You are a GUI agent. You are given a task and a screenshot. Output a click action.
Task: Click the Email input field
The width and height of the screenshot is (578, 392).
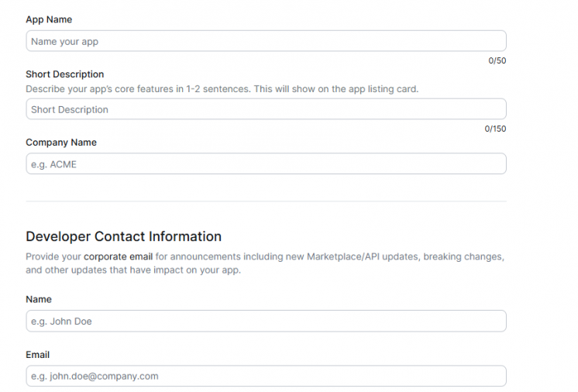point(266,376)
